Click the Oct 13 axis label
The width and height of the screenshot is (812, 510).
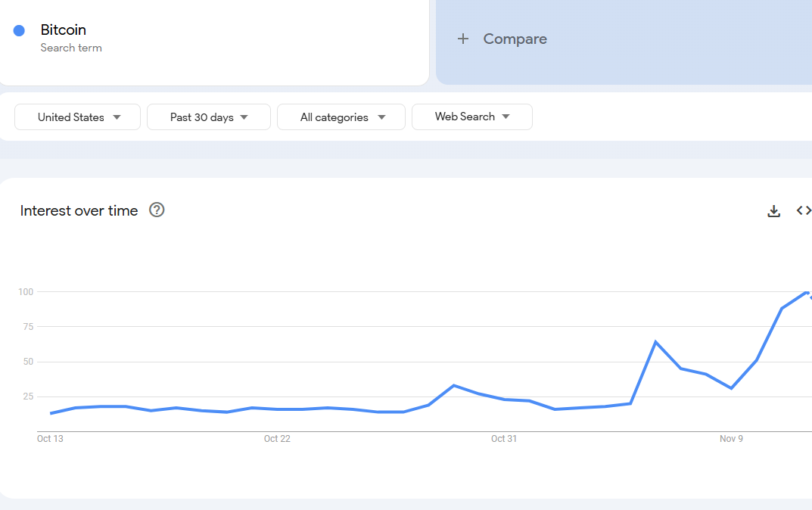pos(50,439)
